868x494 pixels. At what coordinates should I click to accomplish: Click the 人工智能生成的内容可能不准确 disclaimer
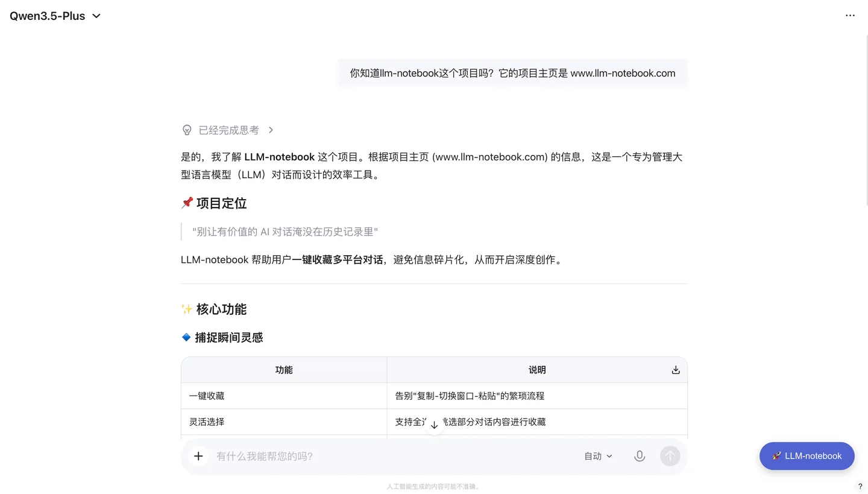click(x=434, y=486)
